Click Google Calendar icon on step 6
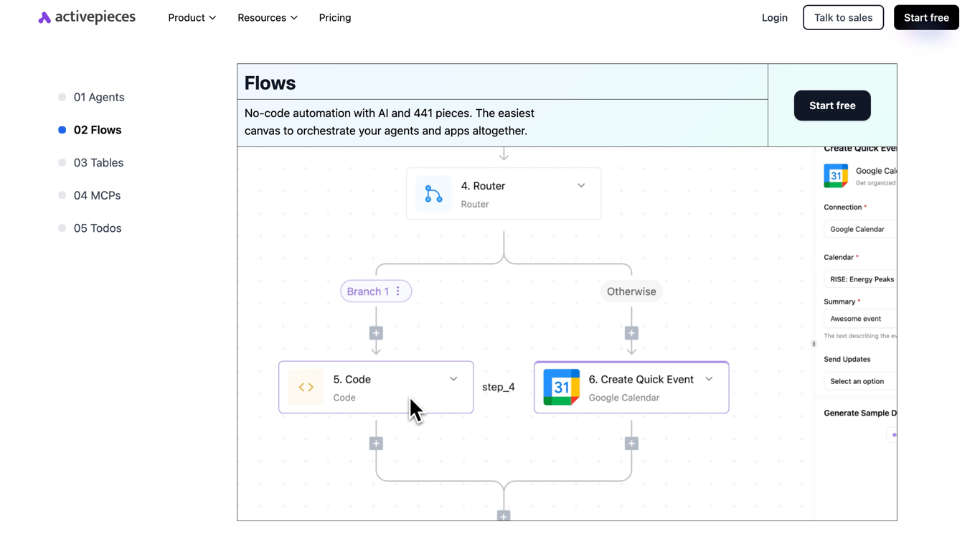Image resolution: width=980 pixels, height=537 pixels. [x=561, y=387]
